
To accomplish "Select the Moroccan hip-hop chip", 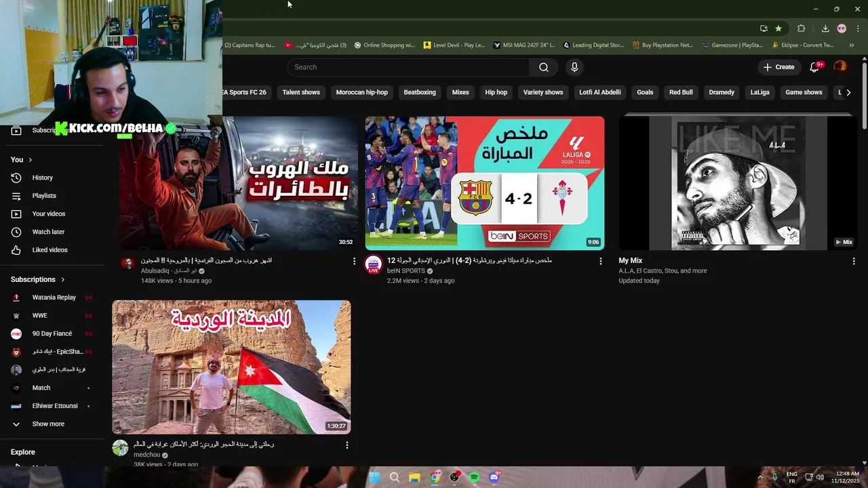I will [x=362, y=92].
